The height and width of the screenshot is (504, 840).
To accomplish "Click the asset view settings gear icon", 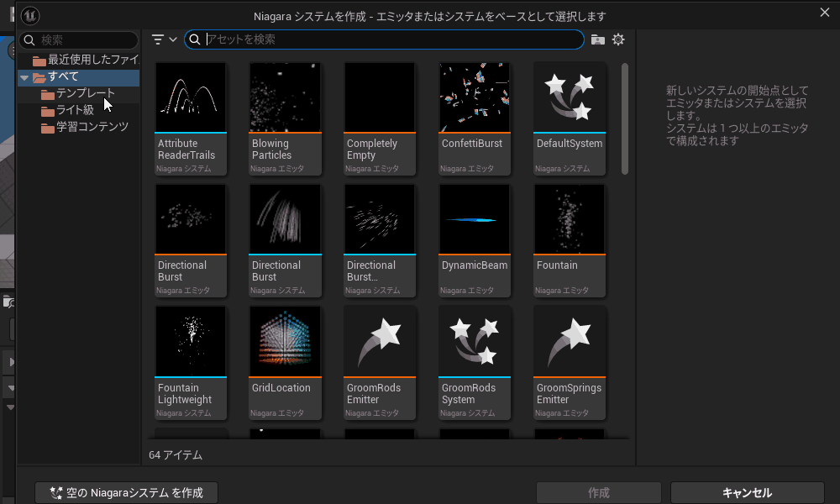I will [618, 39].
